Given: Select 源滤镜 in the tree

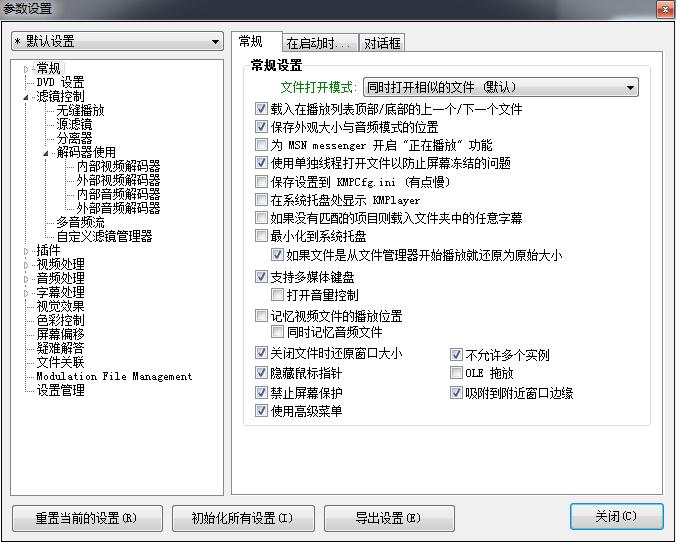Looking at the screenshot, I should click(x=75, y=124).
